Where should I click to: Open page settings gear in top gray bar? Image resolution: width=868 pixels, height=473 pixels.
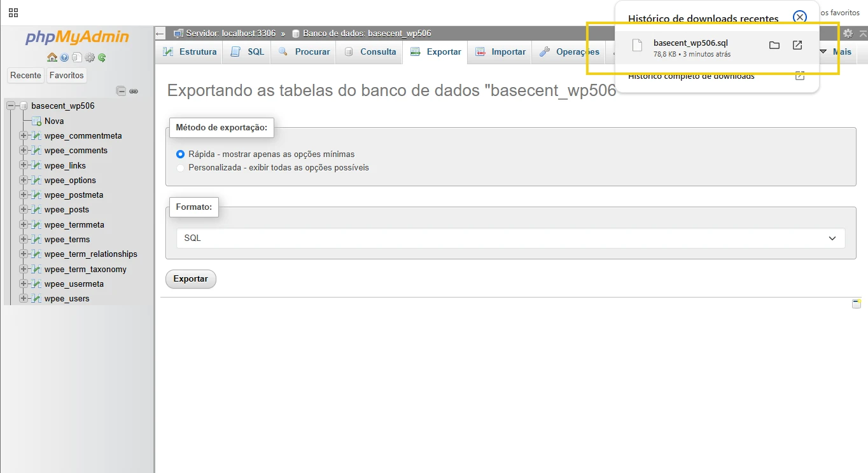click(x=848, y=33)
